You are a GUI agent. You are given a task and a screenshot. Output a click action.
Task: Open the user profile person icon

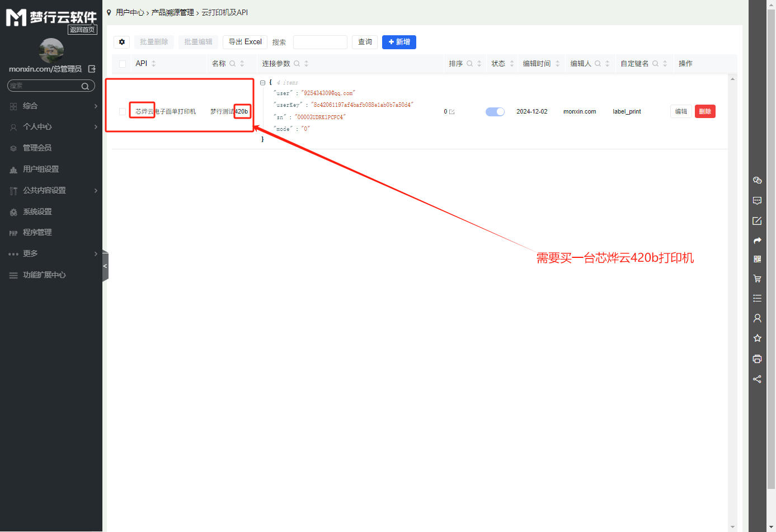point(757,318)
